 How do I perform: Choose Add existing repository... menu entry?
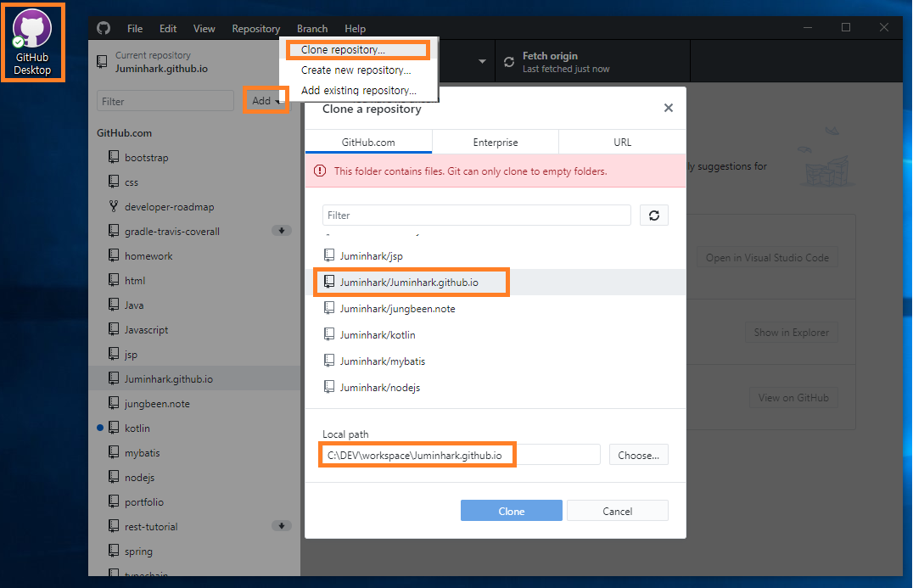tap(358, 90)
